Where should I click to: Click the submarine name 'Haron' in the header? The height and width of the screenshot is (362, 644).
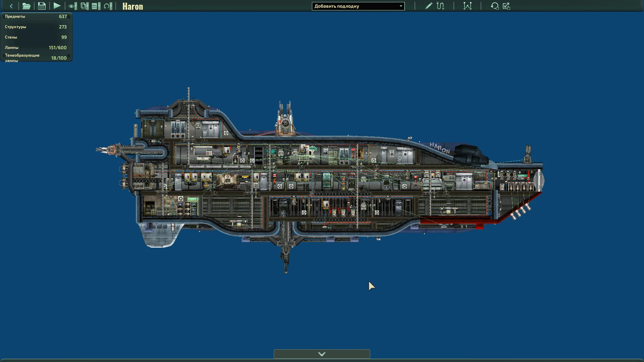(x=133, y=6)
